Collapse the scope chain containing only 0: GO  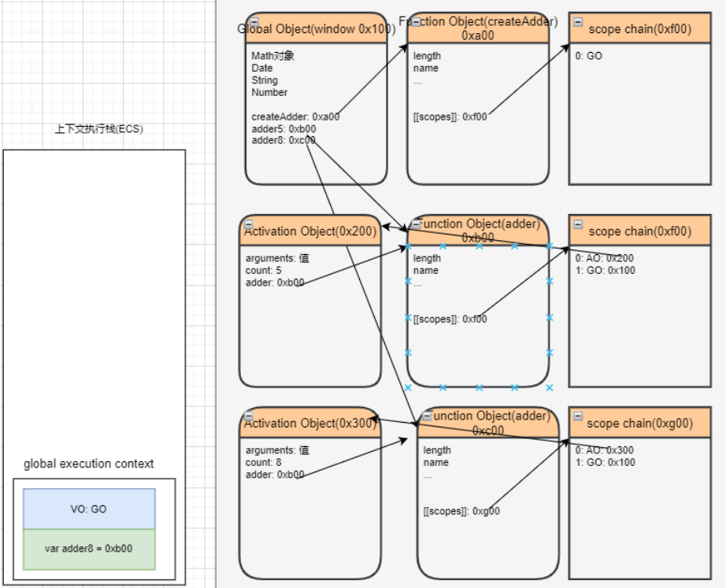(x=577, y=22)
